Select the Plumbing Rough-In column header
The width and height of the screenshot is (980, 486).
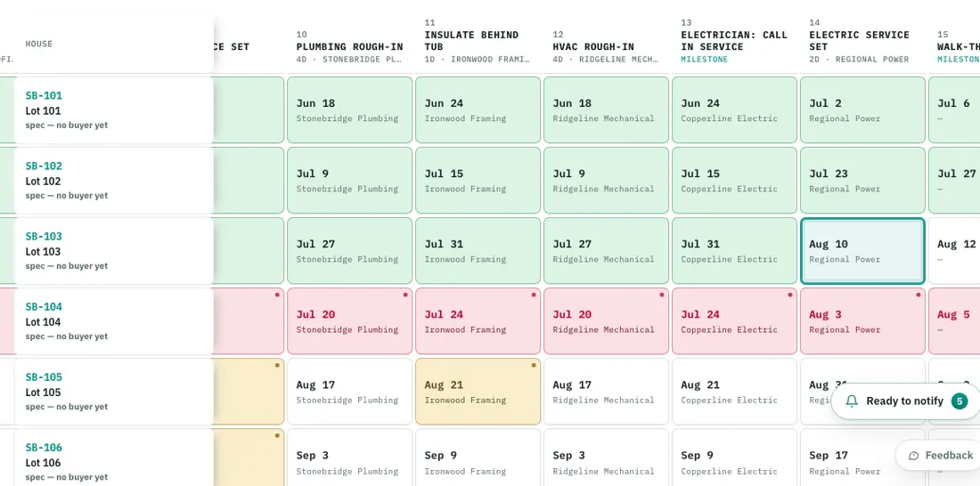coord(349,47)
